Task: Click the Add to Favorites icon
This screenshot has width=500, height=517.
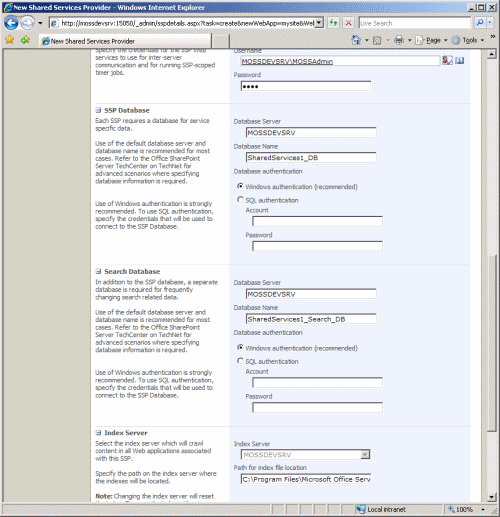Action: pyautogui.click(x=25, y=40)
